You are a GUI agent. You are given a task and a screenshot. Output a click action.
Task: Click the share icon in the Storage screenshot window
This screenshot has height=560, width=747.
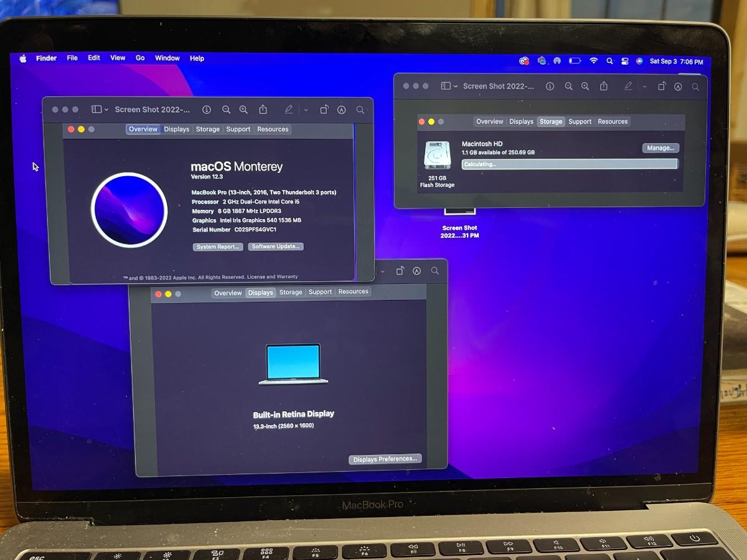[604, 86]
